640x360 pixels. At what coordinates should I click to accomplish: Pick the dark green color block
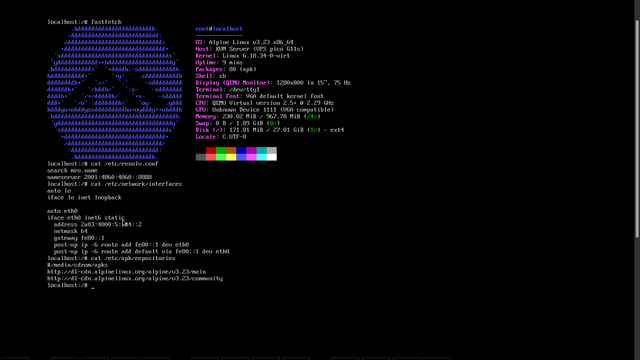pos(221,151)
